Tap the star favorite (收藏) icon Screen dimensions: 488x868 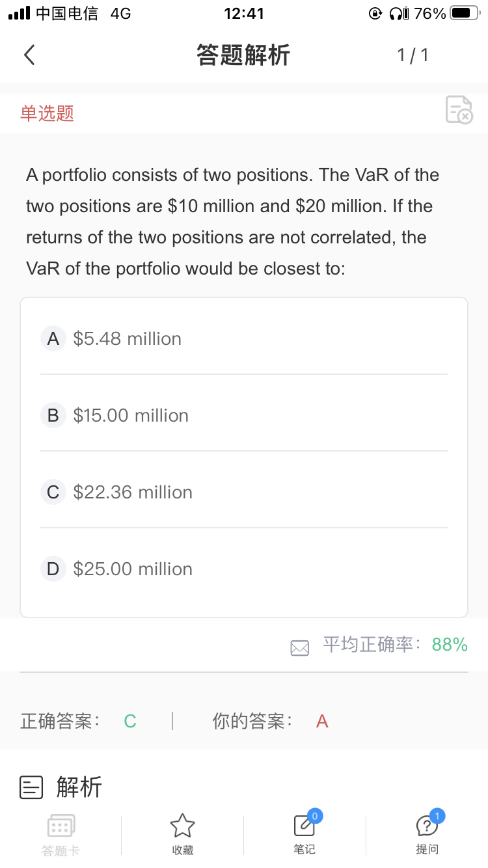tap(182, 826)
